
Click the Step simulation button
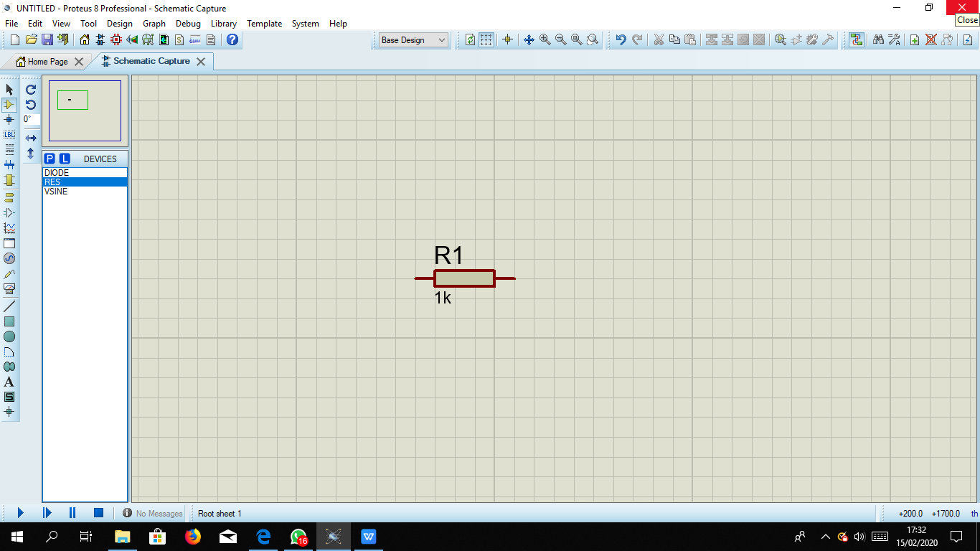[47, 513]
